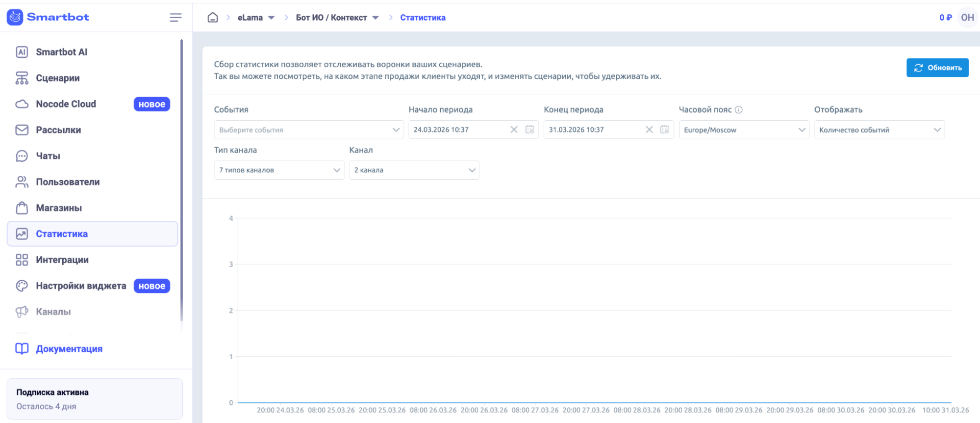The height and width of the screenshot is (423, 980).
Task: Click the Документация book icon
Action: pos(22,349)
